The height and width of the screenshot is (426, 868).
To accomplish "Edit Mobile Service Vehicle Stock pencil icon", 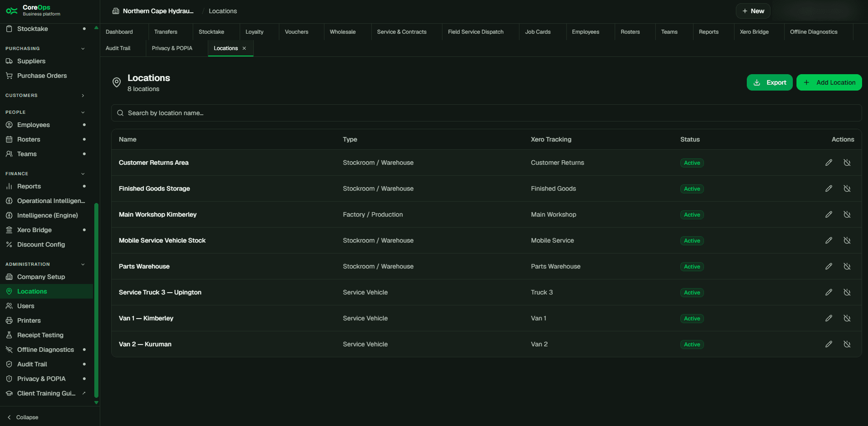I will (829, 240).
